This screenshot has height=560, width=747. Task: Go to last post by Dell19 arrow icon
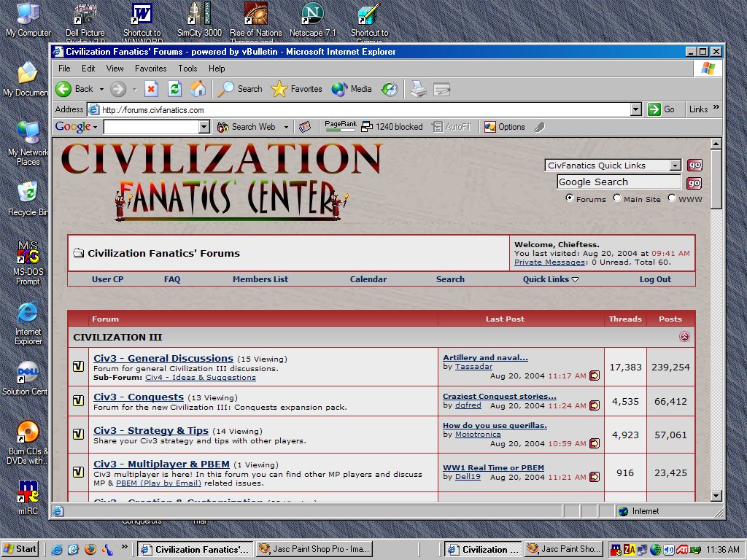[595, 477]
